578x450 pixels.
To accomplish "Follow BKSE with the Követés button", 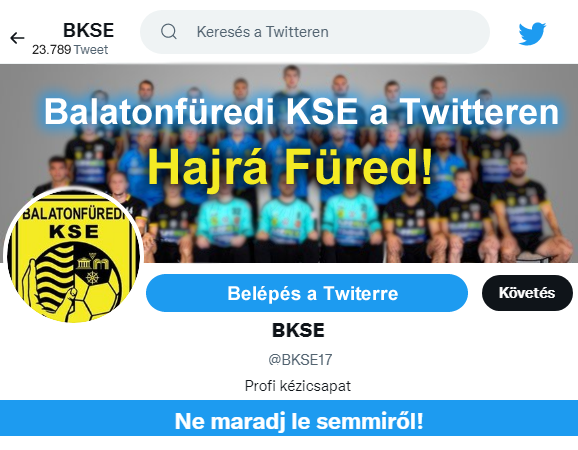I will (527, 293).
